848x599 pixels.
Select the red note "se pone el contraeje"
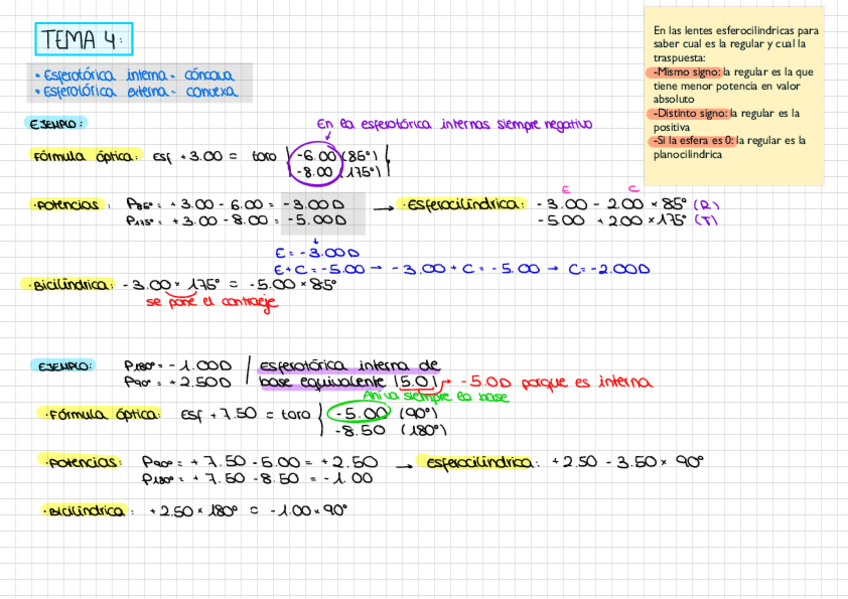click(x=210, y=302)
